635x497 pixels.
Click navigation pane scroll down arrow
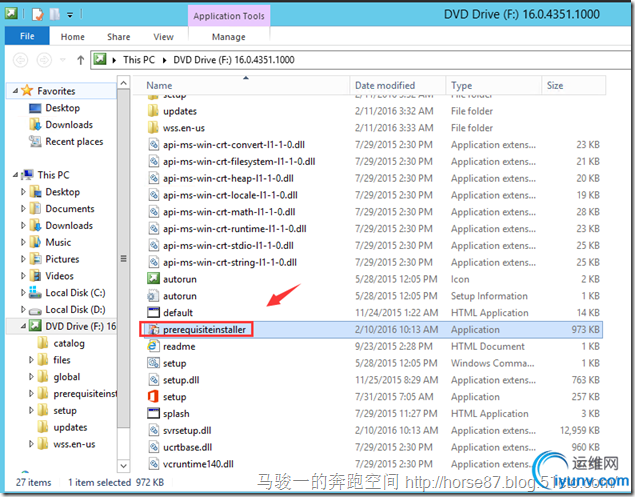tap(124, 466)
